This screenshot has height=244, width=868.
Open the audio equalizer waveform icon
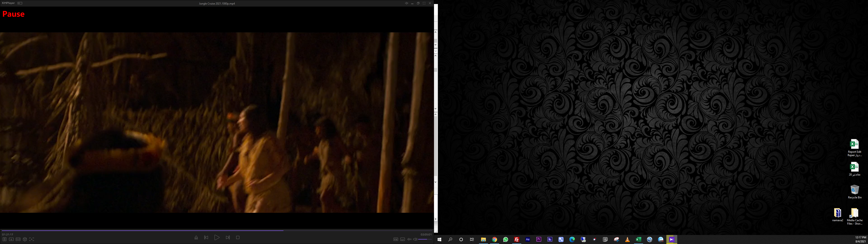point(409,239)
